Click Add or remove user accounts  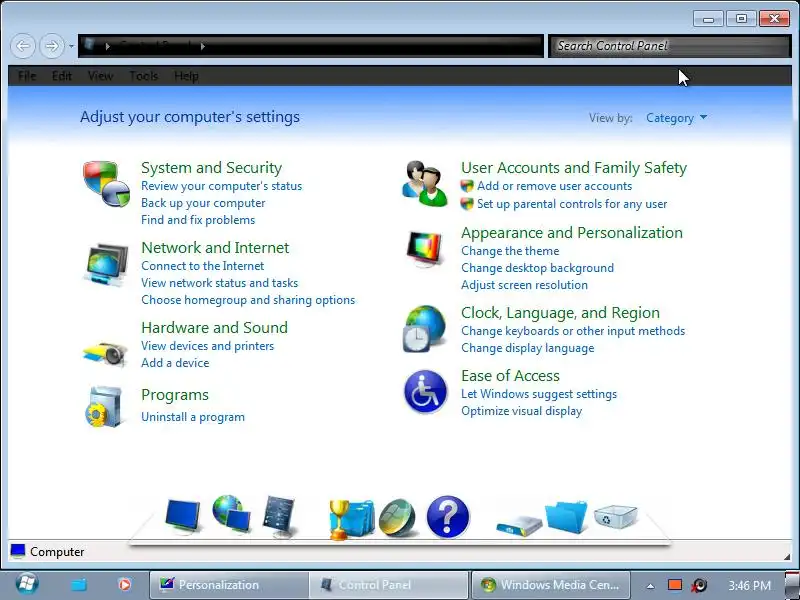(554, 186)
